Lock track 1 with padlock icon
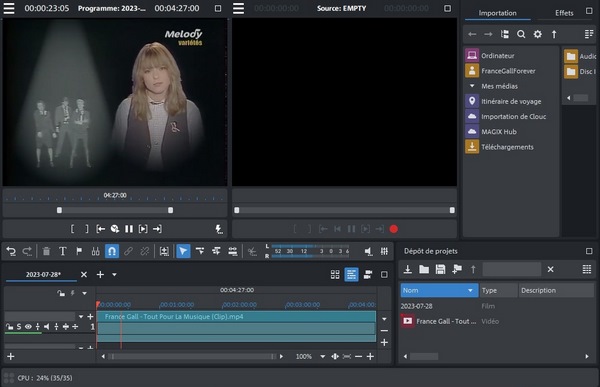The width and height of the screenshot is (600, 387). [x=9, y=327]
